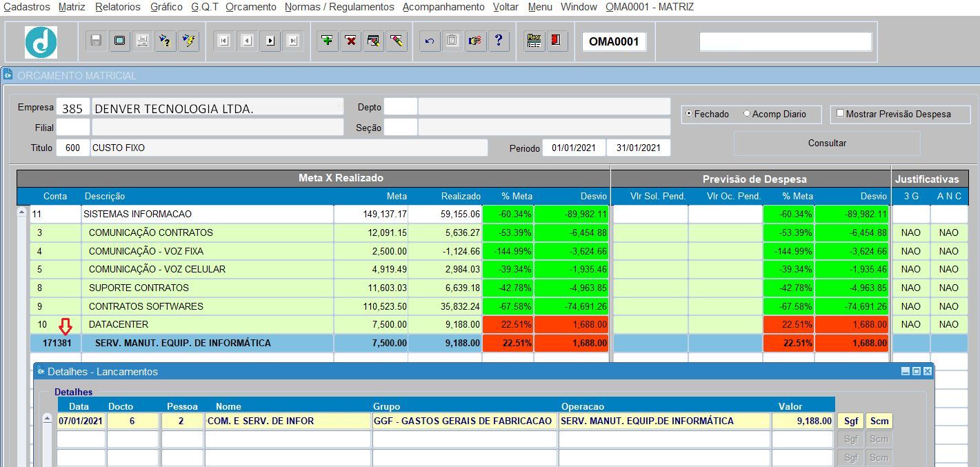The height and width of the screenshot is (467, 980).
Task: Click the Seção code input field
Action: tap(401, 128)
